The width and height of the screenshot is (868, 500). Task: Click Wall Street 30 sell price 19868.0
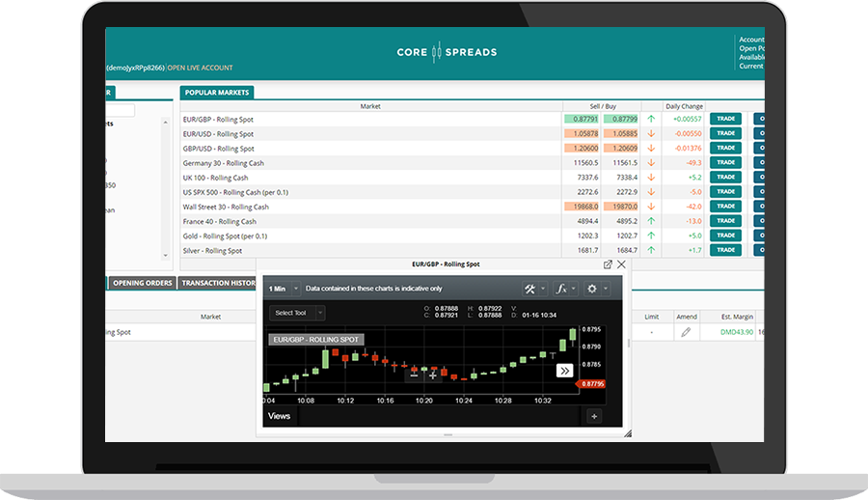point(582,207)
